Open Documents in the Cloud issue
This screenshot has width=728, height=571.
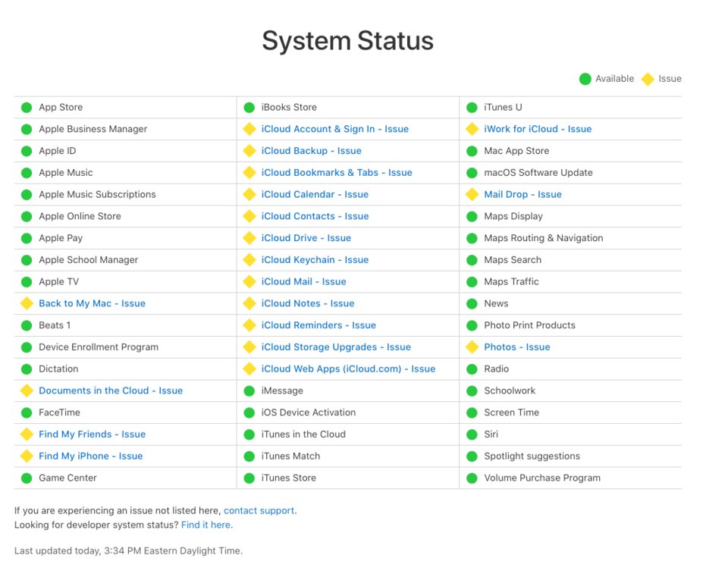coord(111,391)
